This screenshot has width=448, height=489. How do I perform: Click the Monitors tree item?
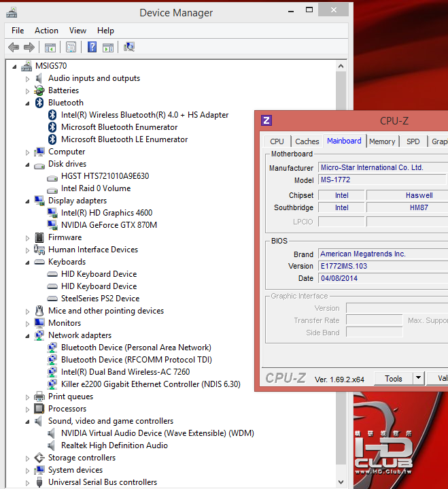click(65, 323)
